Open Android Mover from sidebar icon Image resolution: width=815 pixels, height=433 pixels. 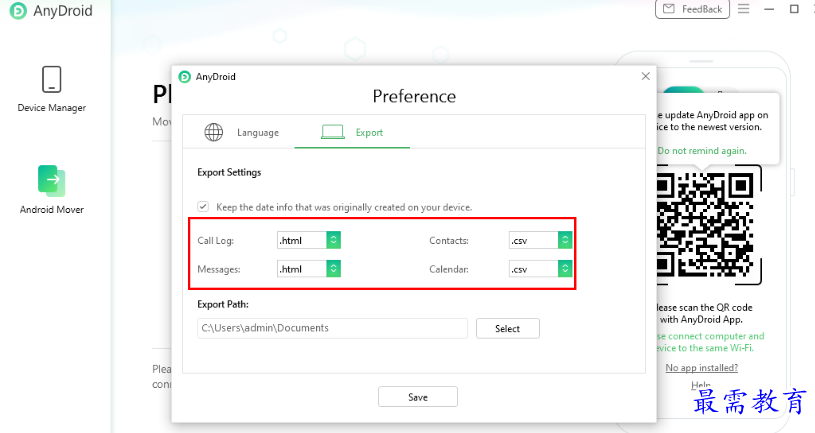coord(51,180)
